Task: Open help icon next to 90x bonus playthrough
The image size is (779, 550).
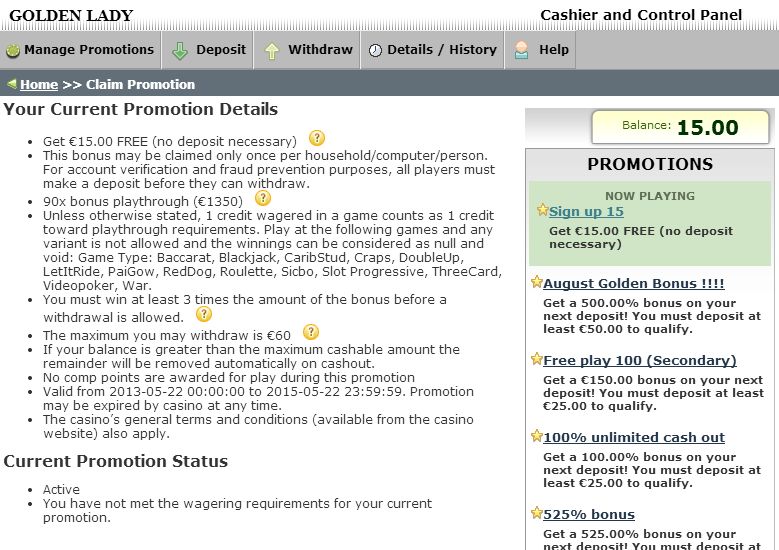Action: point(263,198)
